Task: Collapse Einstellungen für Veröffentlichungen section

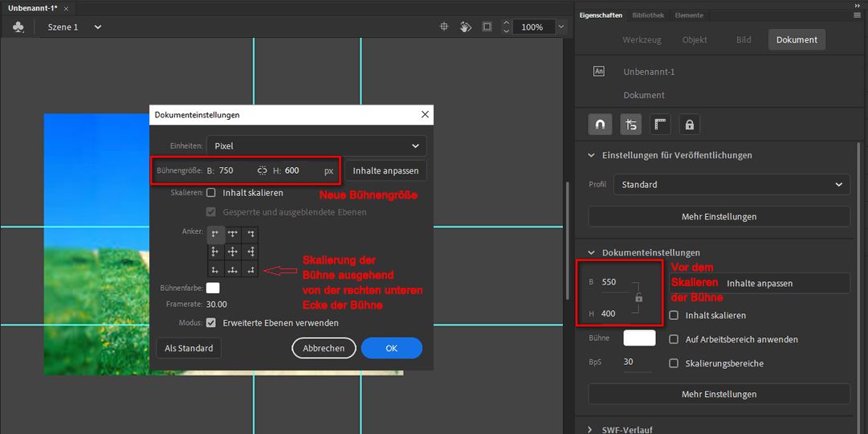Action: (592, 155)
